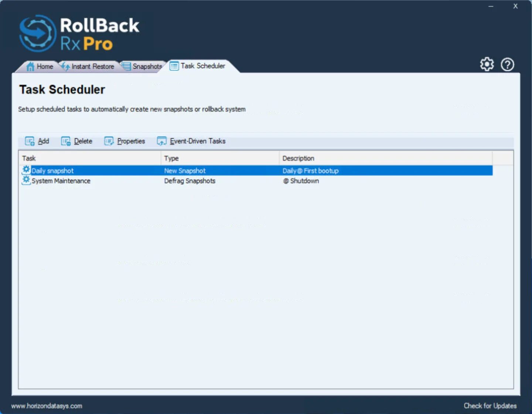Open the help question mark icon
The image size is (532, 414).
click(x=508, y=65)
